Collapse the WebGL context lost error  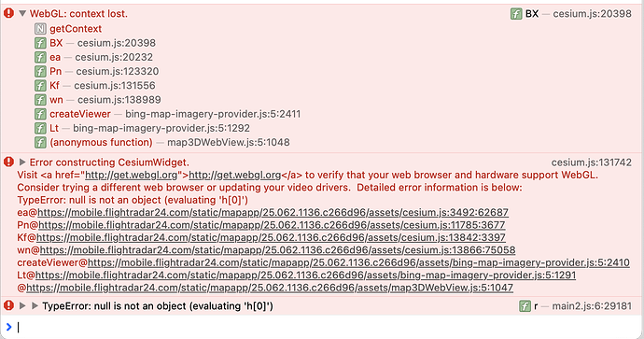point(22,14)
